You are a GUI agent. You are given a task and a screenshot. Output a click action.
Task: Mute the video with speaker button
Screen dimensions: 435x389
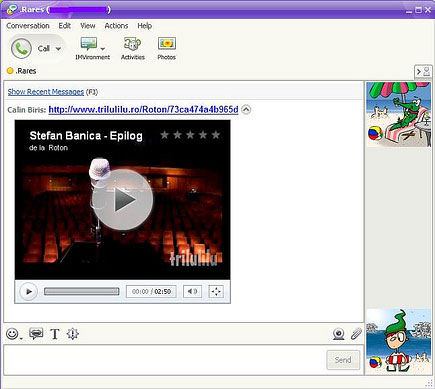pos(192,291)
